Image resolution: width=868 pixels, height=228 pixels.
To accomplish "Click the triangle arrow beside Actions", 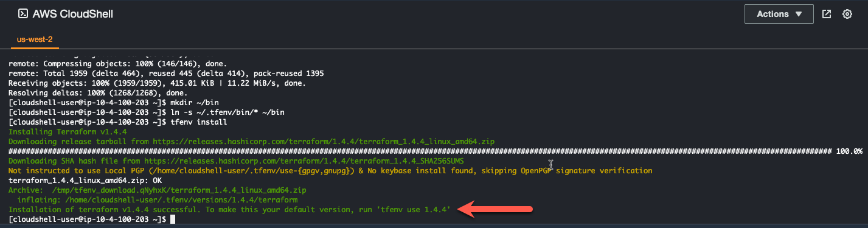I will coord(799,14).
